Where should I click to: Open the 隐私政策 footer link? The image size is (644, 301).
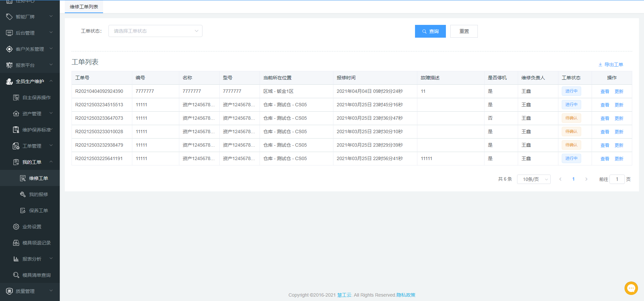coord(406,295)
